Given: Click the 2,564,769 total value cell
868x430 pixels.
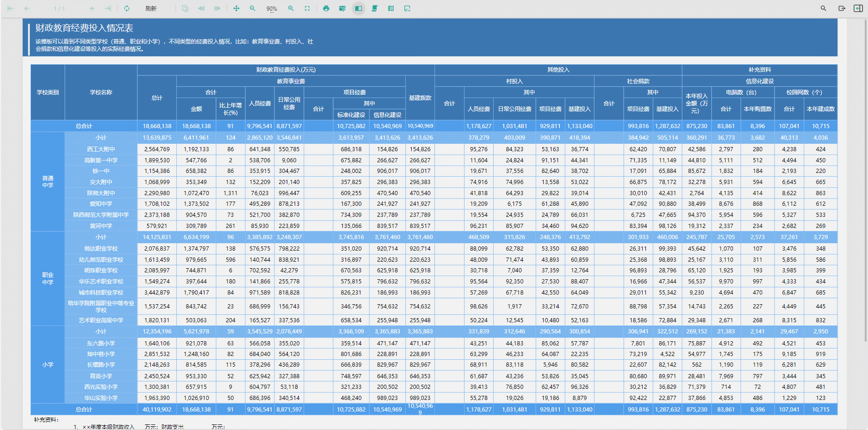Looking at the screenshot, I should coord(157,149).
